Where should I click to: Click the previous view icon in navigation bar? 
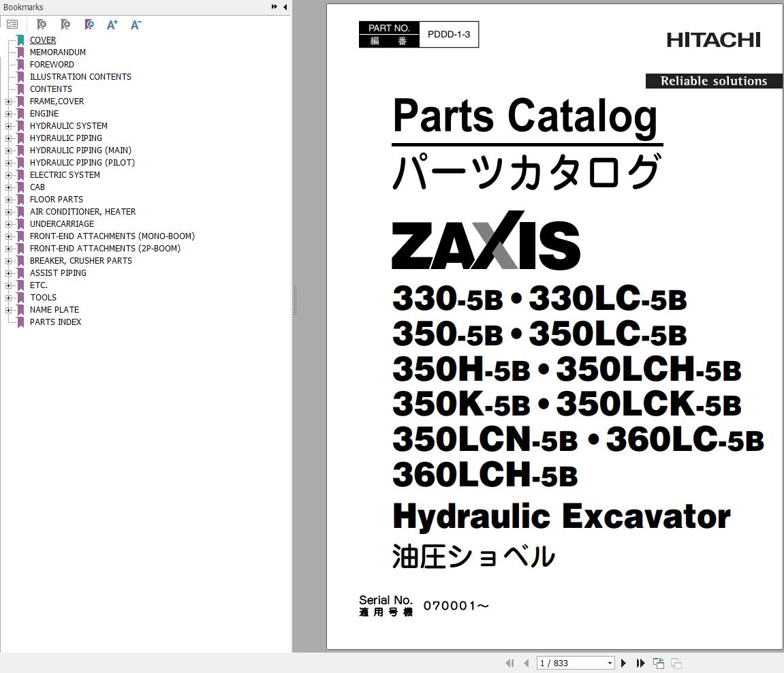point(659,663)
